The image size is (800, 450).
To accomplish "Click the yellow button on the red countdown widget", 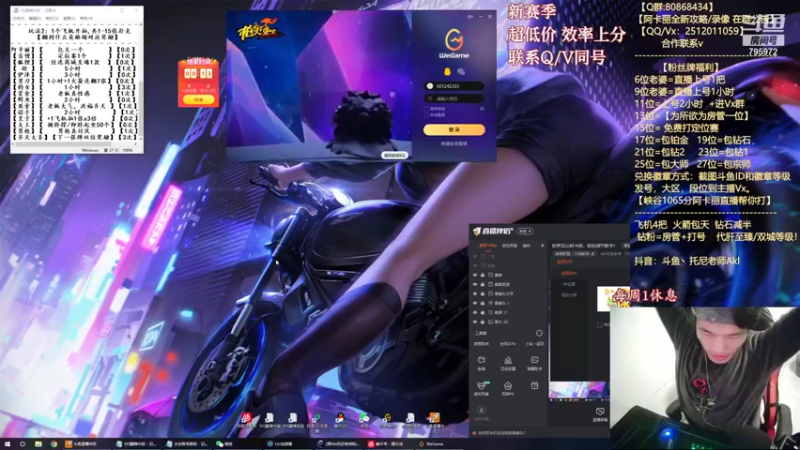I will tap(198, 100).
